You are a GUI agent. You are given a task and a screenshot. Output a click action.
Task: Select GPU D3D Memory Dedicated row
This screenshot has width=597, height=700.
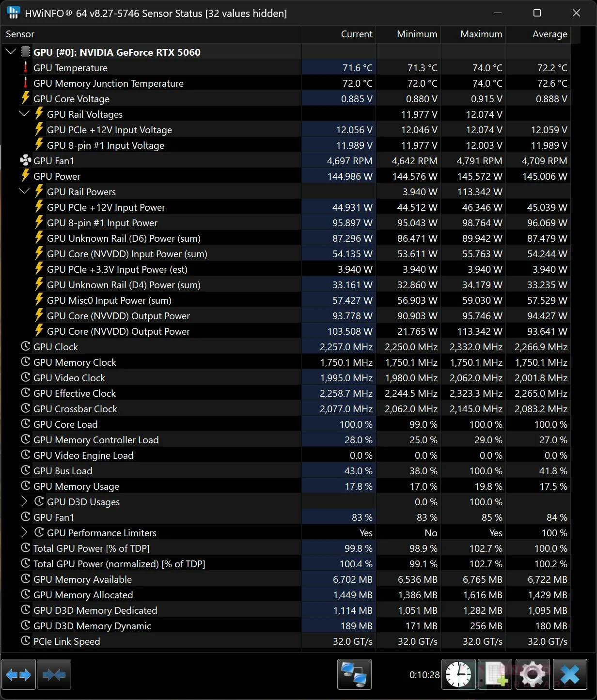(x=286, y=610)
